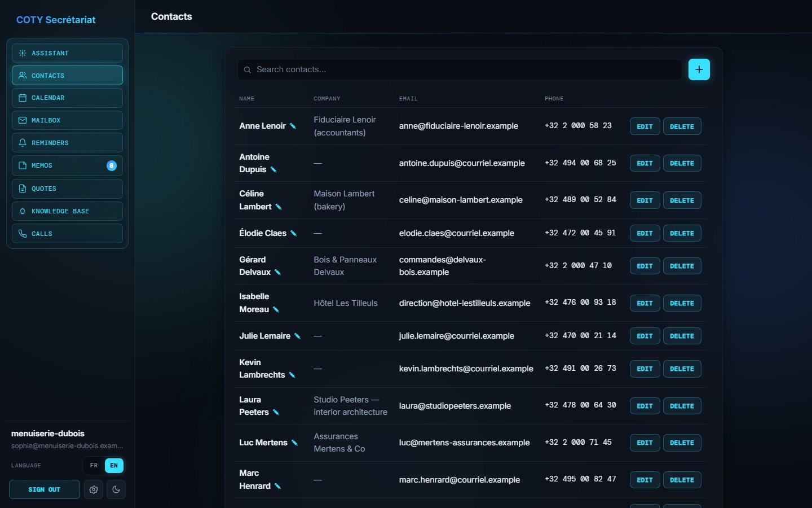This screenshot has width=812, height=508.
Task: Switch language to EN
Action: point(114,466)
